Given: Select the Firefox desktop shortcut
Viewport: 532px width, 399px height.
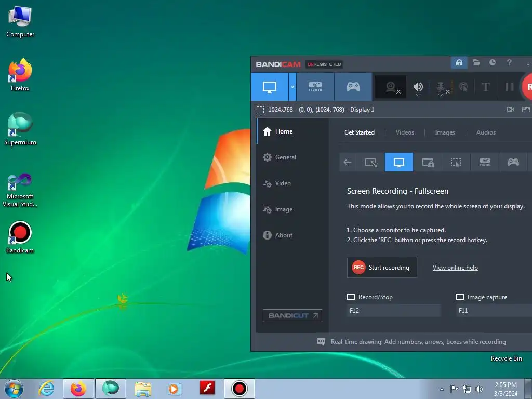Looking at the screenshot, I should 20,75.
